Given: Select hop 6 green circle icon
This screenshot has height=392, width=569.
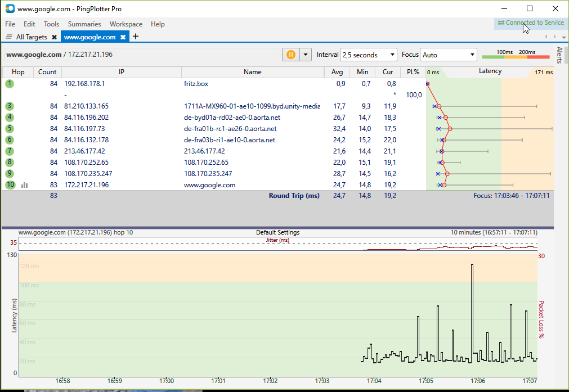Looking at the screenshot, I should [10, 140].
